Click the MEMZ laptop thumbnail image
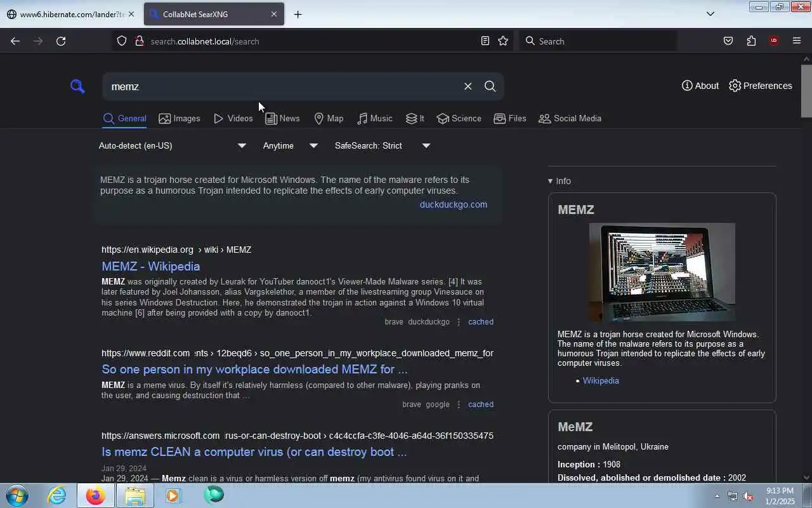The width and height of the screenshot is (812, 508). (x=662, y=272)
